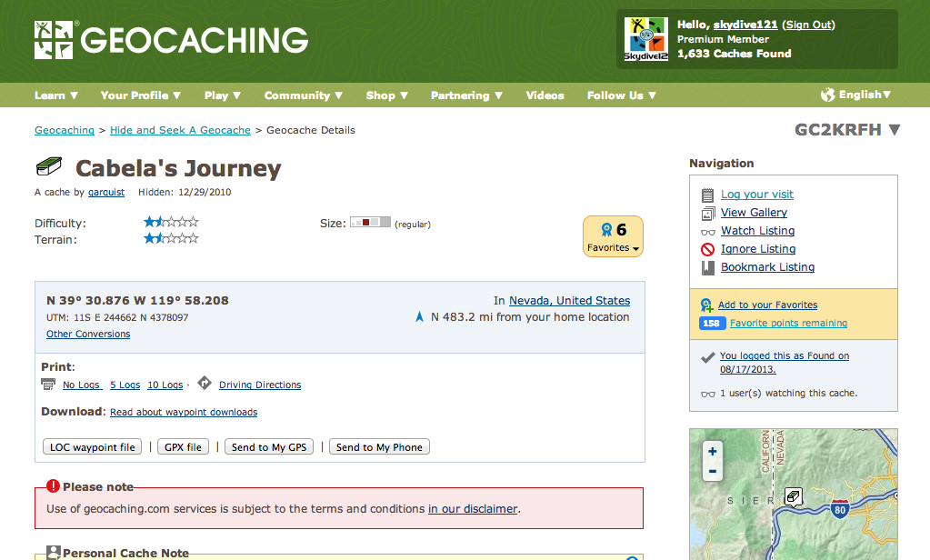
Task: Click the Add to Favorites ribbon icon
Action: pos(706,305)
